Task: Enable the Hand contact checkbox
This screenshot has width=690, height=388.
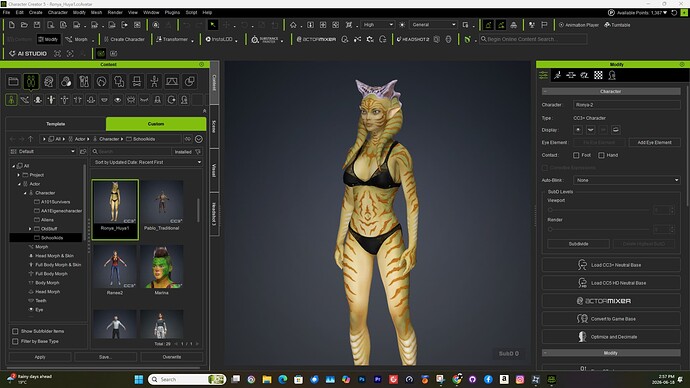Action: click(601, 155)
